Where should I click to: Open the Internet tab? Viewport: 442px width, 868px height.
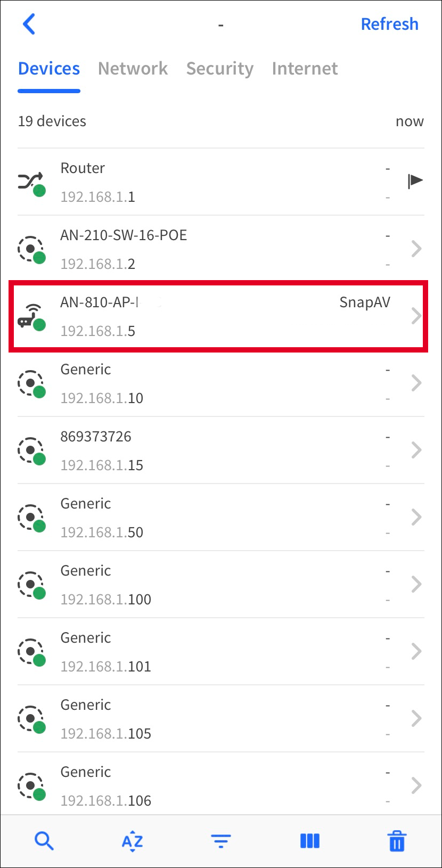coord(305,69)
